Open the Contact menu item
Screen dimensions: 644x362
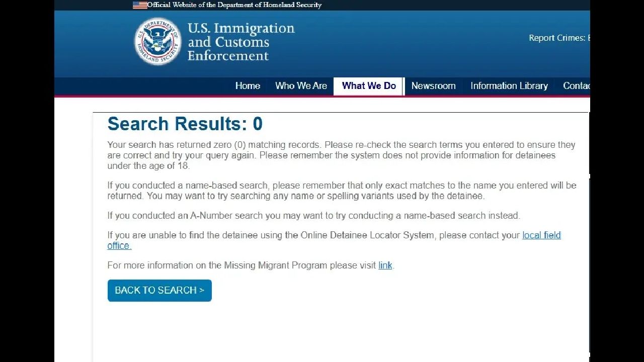pyautogui.click(x=576, y=86)
